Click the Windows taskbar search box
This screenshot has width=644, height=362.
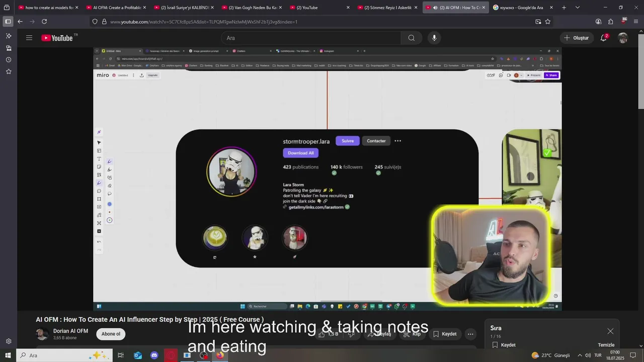click(x=64, y=355)
